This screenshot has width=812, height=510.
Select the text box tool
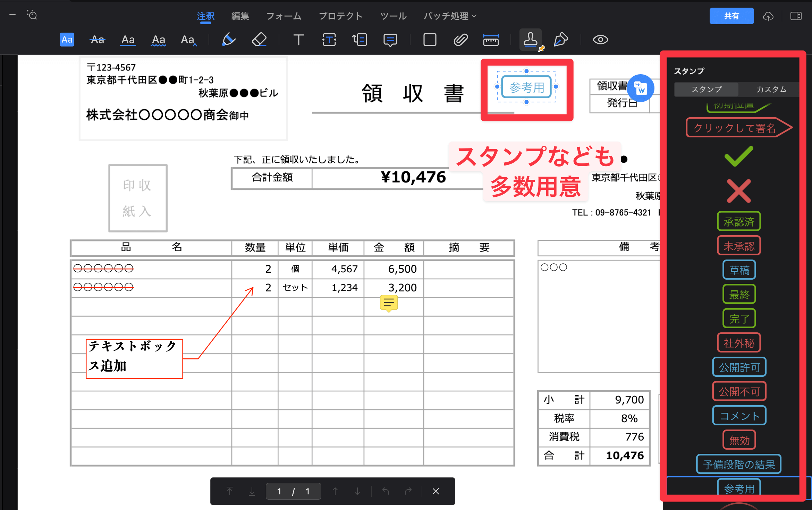pos(329,40)
